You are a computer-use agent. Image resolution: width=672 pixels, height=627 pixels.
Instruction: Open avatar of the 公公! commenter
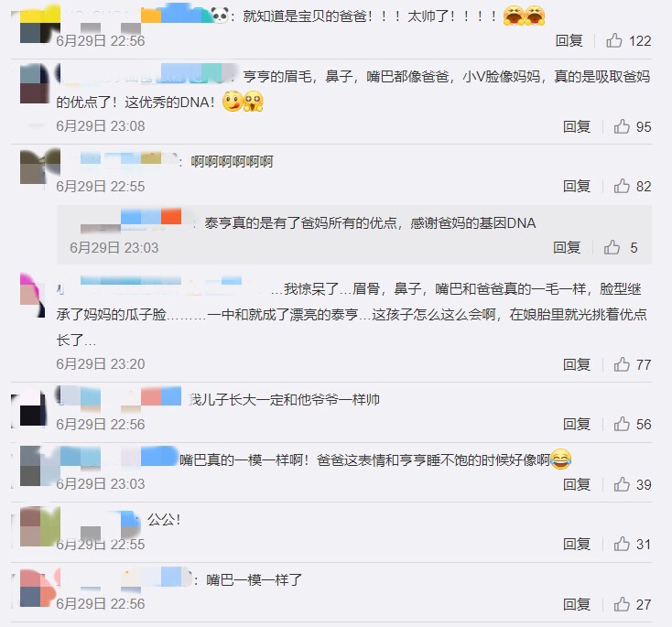pyautogui.click(x=40, y=526)
